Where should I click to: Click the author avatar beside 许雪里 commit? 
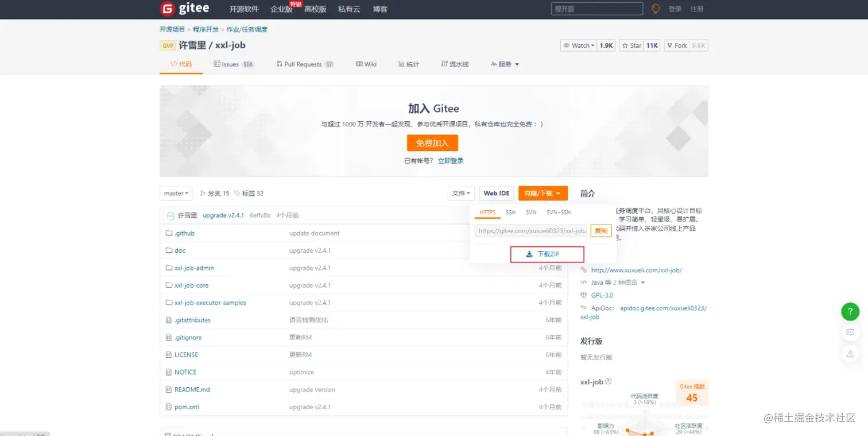click(170, 215)
